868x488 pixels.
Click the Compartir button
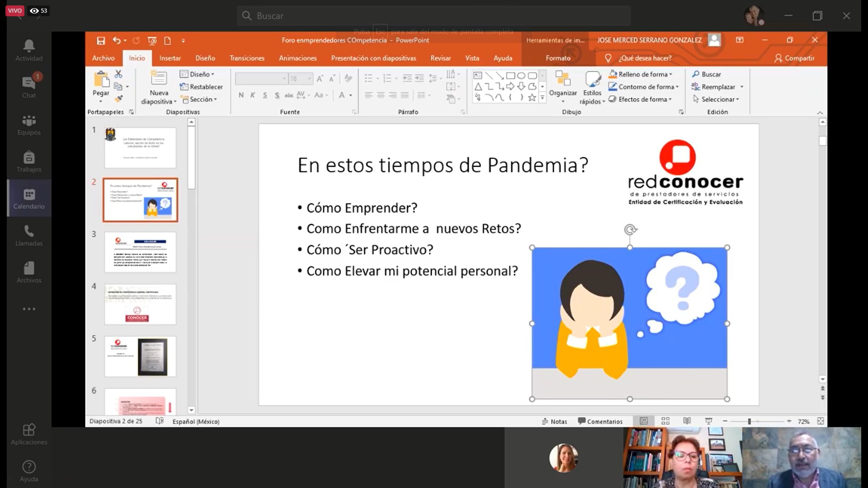(794, 58)
